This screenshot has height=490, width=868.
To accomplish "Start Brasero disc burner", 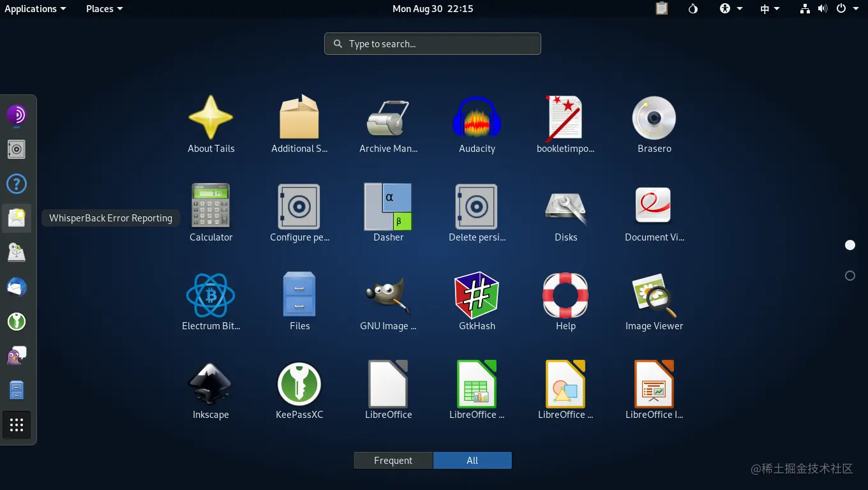I will [654, 118].
